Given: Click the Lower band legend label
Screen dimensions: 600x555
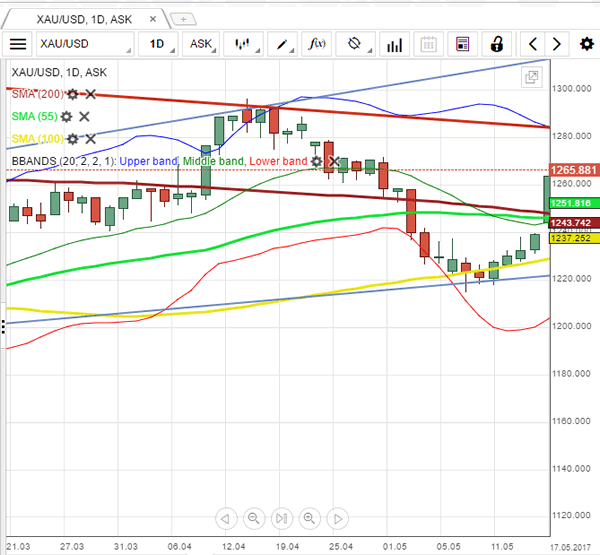Looking at the screenshot, I should (x=278, y=162).
